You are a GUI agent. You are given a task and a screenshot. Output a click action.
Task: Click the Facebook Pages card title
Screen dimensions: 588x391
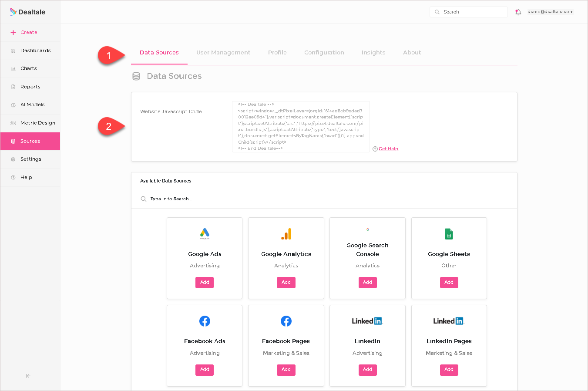286,341
